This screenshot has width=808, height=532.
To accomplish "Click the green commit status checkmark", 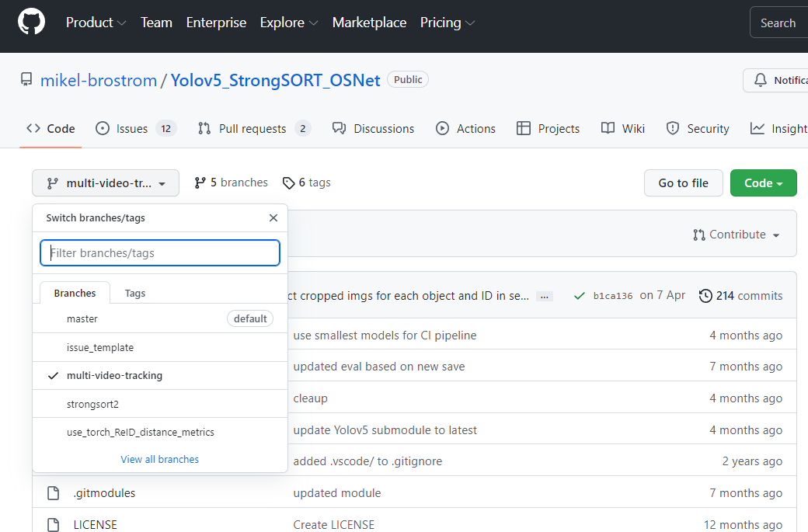I will (580, 296).
